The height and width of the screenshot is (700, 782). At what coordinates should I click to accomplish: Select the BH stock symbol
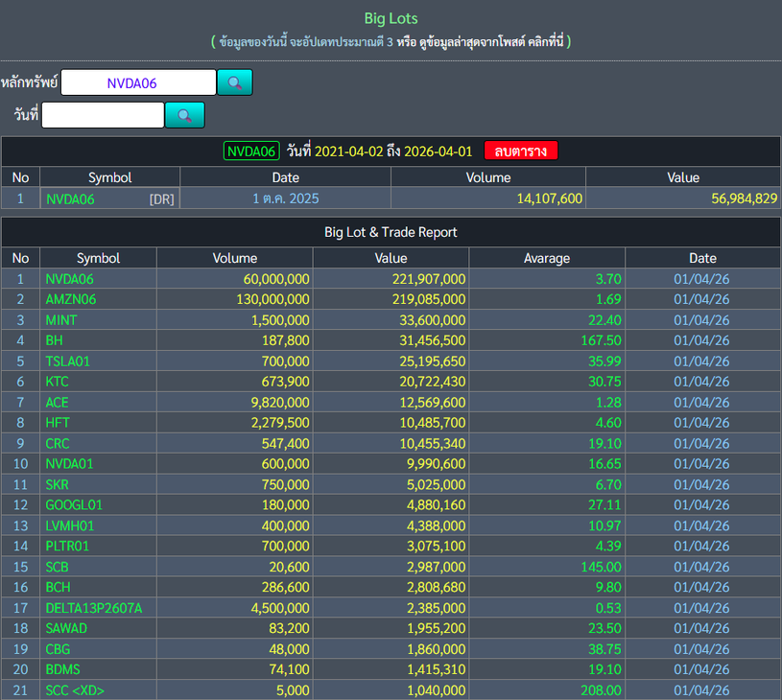[54, 340]
